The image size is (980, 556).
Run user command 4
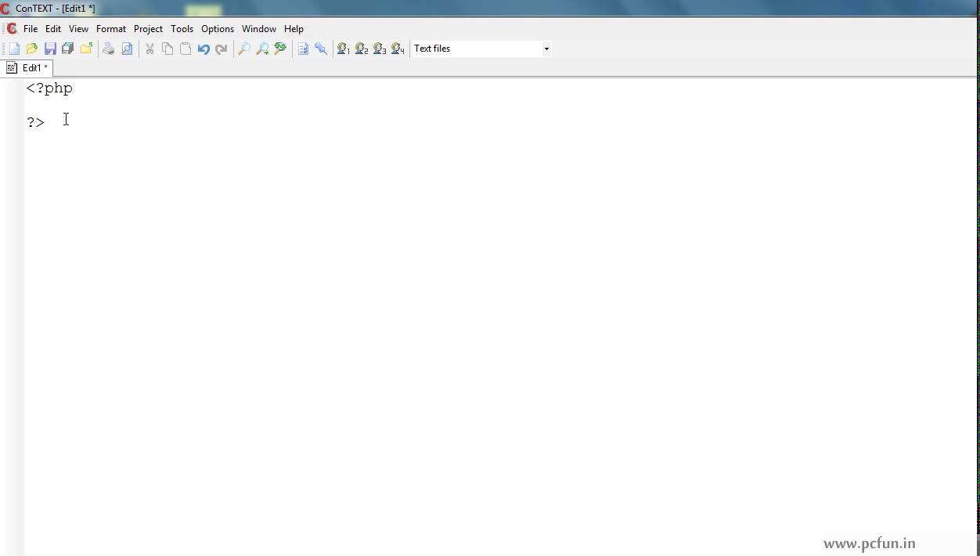coord(398,49)
